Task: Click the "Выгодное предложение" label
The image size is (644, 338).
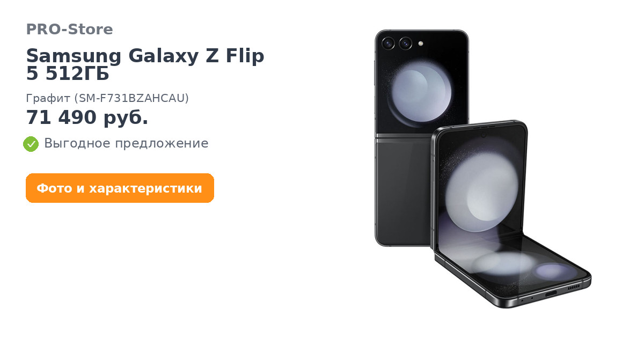Action: click(x=126, y=143)
